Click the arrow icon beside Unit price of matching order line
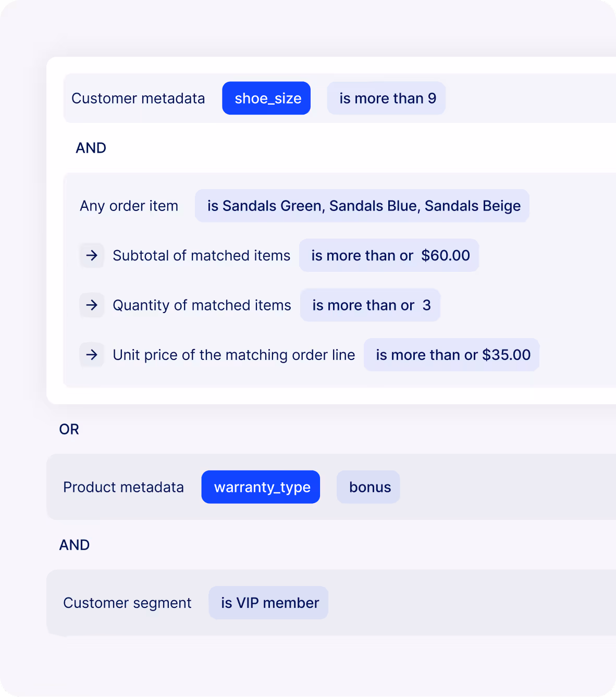The height and width of the screenshot is (697, 616). (x=92, y=355)
